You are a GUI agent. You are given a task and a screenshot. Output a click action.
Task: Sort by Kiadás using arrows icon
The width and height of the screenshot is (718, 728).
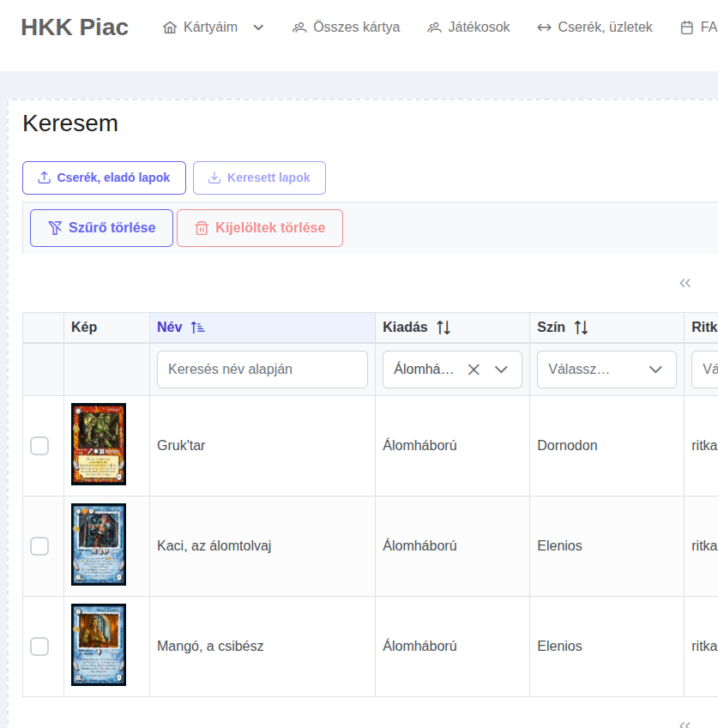pyautogui.click(x=443, y=328)
